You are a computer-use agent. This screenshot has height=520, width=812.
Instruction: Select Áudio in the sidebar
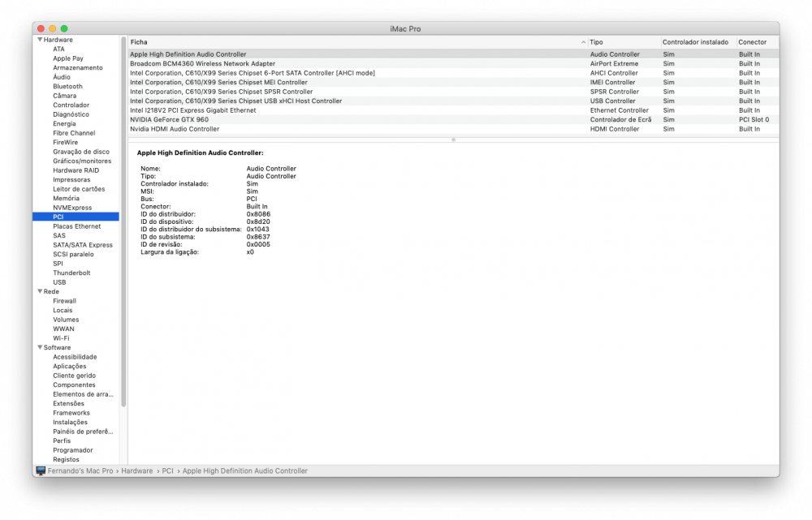coord(62,77)
